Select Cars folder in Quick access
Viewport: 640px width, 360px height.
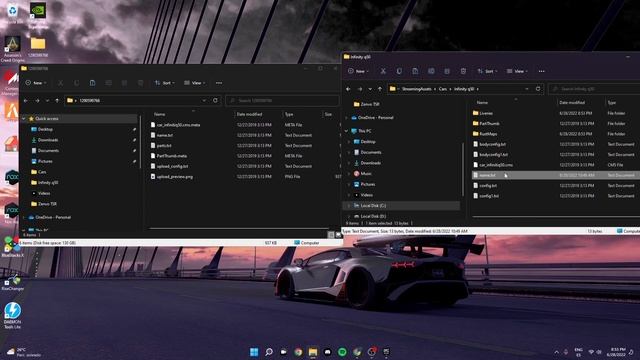pos(42,172)
